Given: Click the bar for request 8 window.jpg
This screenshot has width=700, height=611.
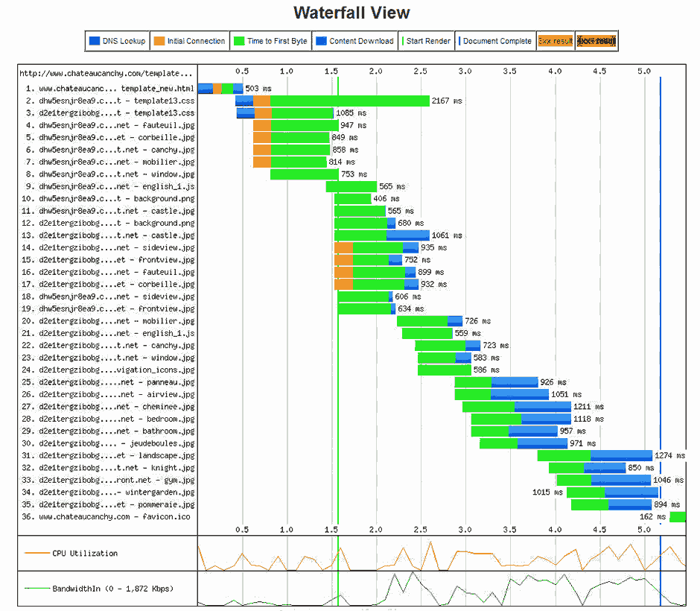Looking at the screenshot, I should pos(304,174).
